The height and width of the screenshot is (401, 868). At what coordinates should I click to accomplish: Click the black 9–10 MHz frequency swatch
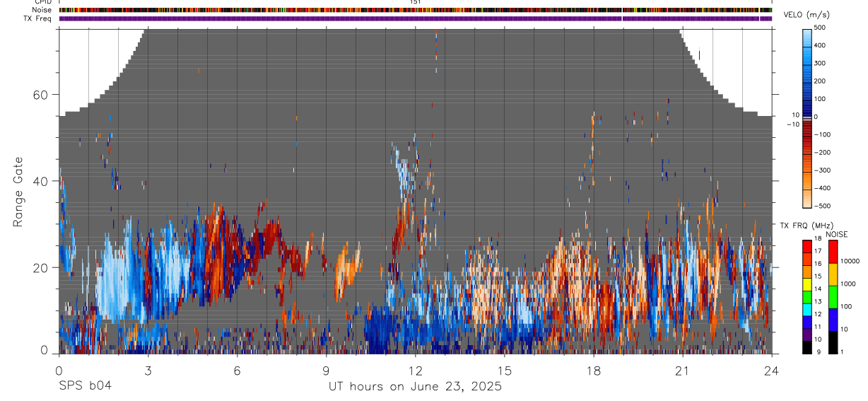pos(807,347)
